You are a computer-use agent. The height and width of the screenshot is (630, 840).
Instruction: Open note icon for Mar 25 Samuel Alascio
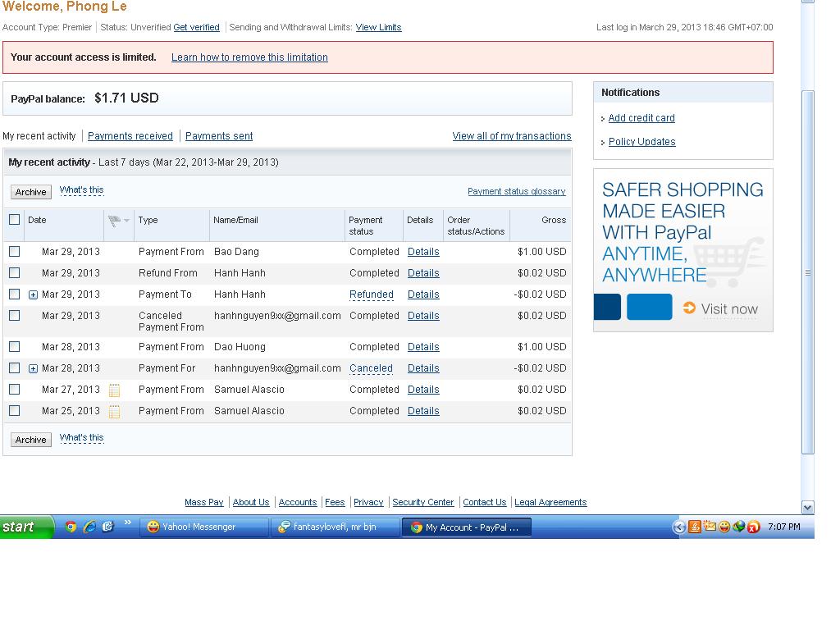pyautogui.click(x=114, y=412)
